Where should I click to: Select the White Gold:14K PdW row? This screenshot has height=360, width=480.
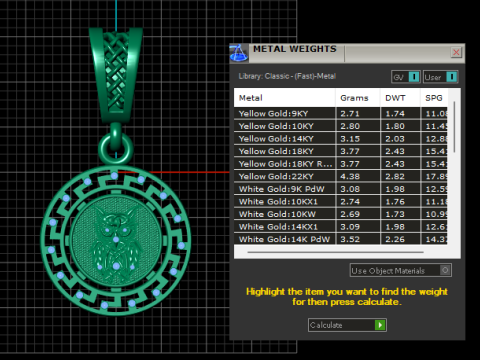pyautogui.click(x=341, y=239)
